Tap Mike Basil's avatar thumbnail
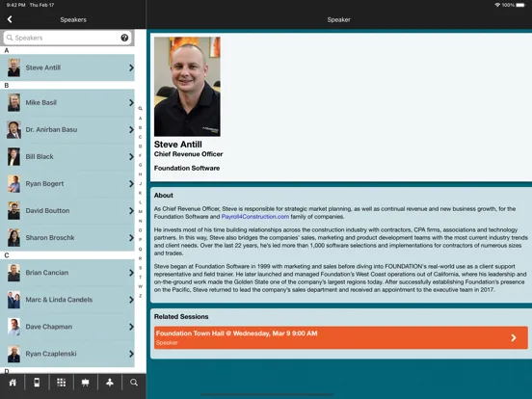 tap(13, 102)
